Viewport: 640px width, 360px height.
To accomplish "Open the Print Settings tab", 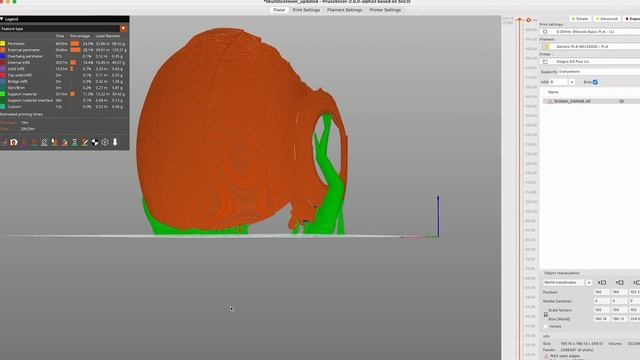I will (x=306, y=10).
